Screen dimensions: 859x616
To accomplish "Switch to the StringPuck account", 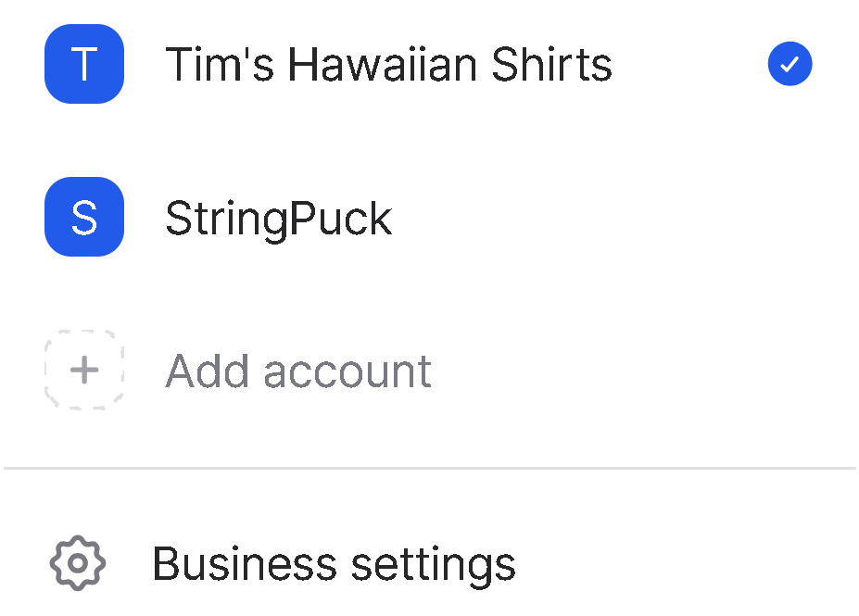I will 278,219.
